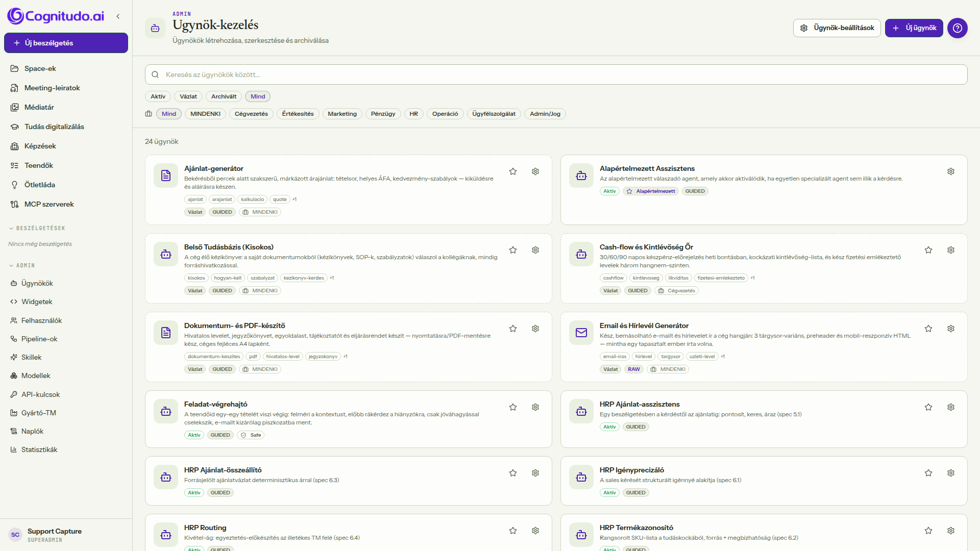Collapse the ADMIN section in sidebar

[22, 265]
